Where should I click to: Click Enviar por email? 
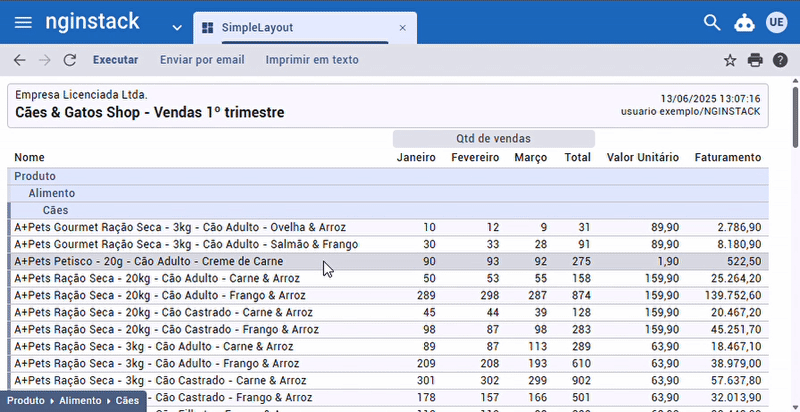coord(202,60)
